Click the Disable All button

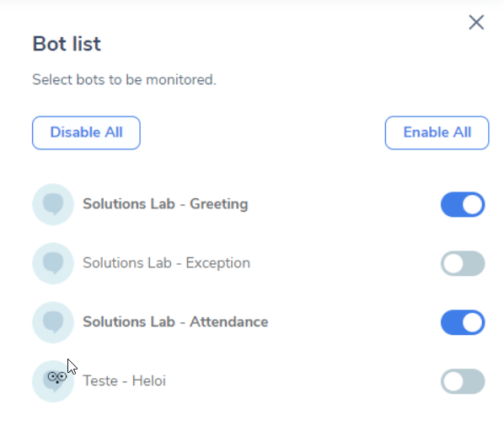pyautogui.click(x=86, y=132)
